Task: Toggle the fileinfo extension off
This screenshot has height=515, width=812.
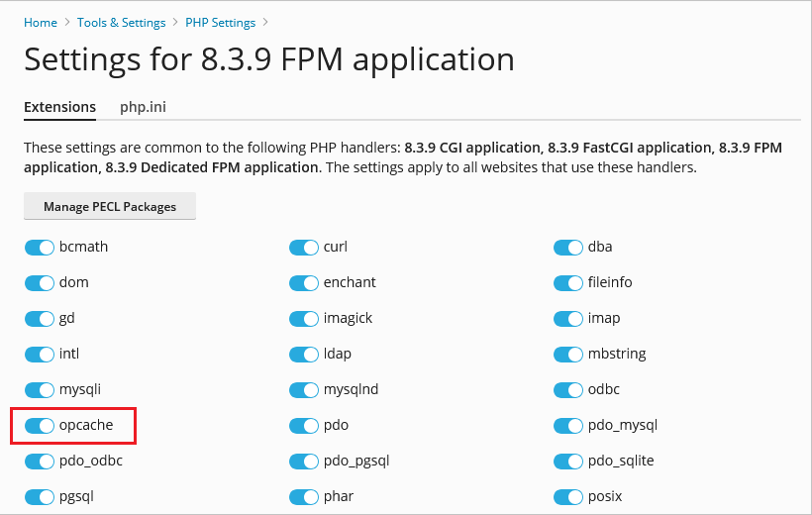Action: click(568, 283)
